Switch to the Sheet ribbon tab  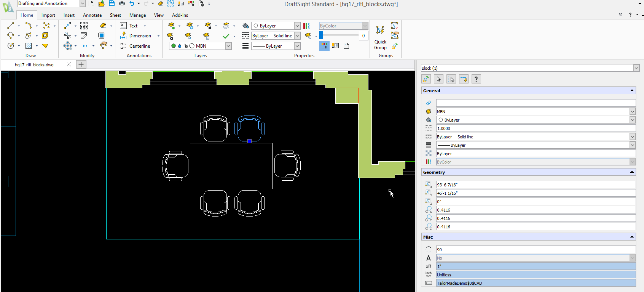pos(115,15)
